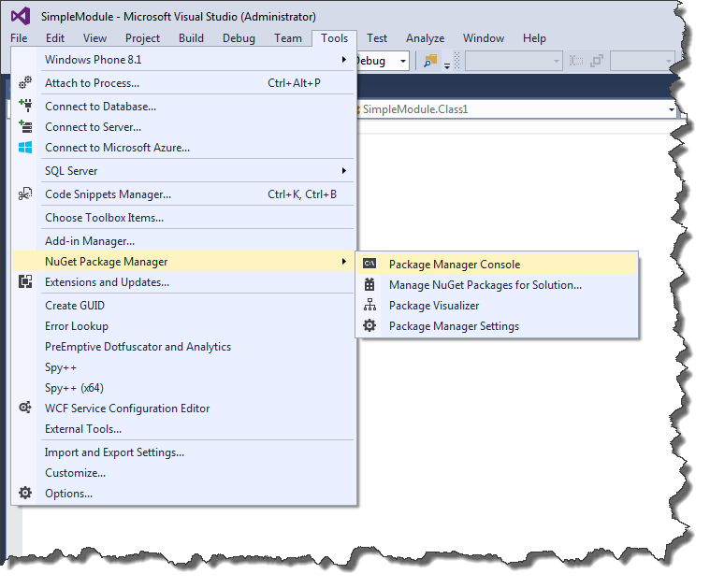This screenshot has width=710, height=588.
Task: Click the Code Snippets Manager icon
Action: (25, 194)
